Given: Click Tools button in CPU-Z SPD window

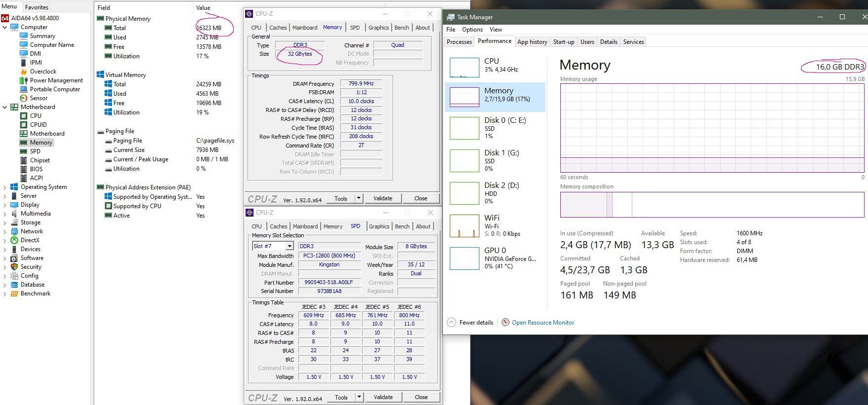Looking at the screenshot, I should coord(341,397).
